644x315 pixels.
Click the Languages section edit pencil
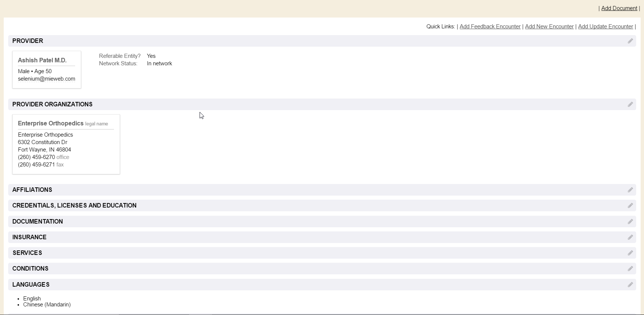click(630, 285)
